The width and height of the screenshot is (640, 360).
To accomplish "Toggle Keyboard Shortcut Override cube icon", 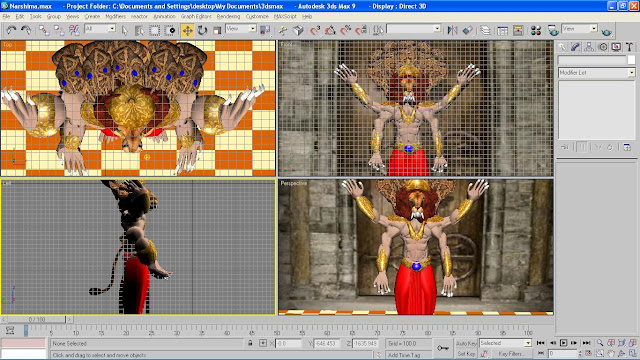I will point(298,30).
